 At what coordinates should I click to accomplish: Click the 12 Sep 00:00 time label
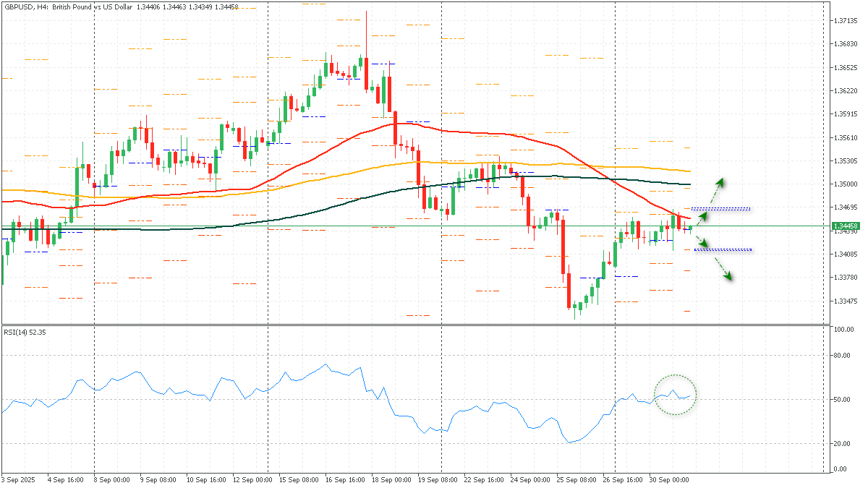253,479
